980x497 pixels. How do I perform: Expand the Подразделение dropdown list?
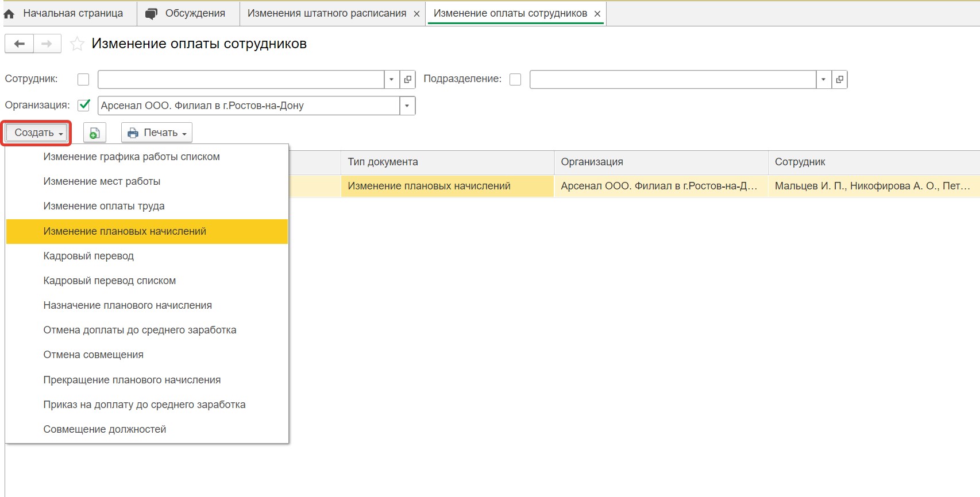823,79
